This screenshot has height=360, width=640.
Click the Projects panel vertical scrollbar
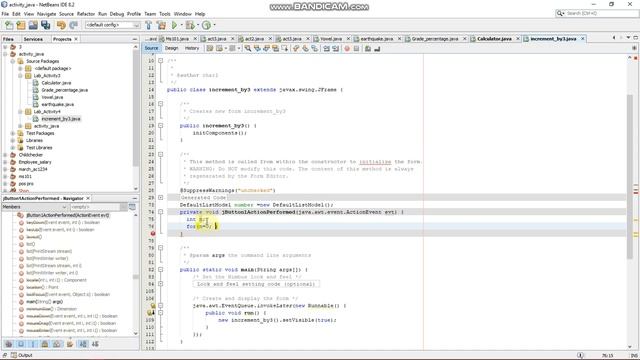[x=136, y=108]
